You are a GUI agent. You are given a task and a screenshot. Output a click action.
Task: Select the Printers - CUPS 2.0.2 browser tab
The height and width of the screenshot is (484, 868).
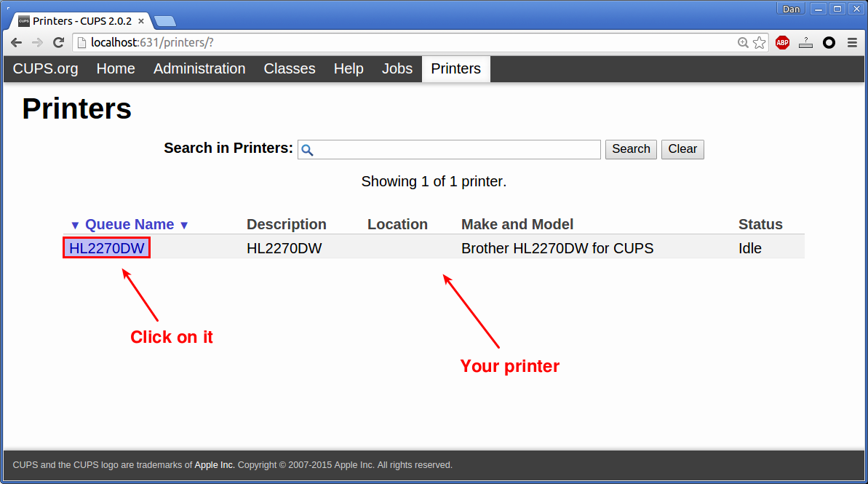click(82, 21)
